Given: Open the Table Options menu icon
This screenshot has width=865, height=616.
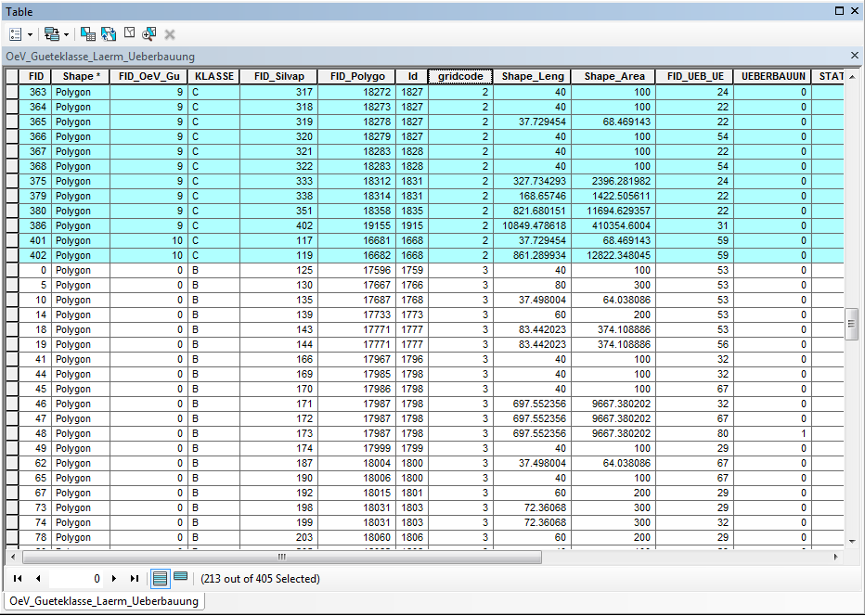Looking at the screenshot, I should click(x=16, y=33).
